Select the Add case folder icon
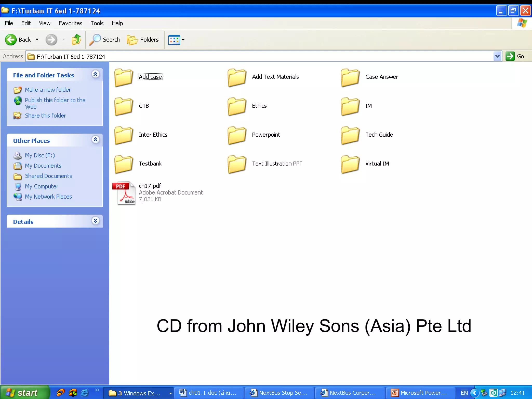Screen dimensions: 532x399 point(124,77)
